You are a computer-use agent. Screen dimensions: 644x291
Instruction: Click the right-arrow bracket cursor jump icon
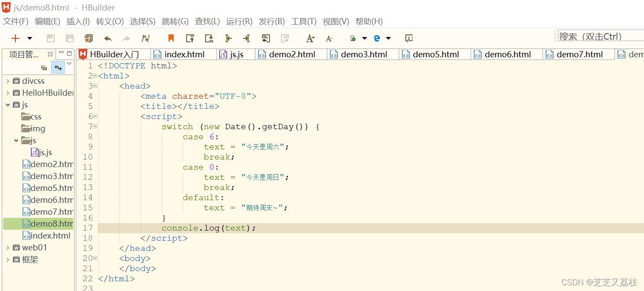coord(228,38)
